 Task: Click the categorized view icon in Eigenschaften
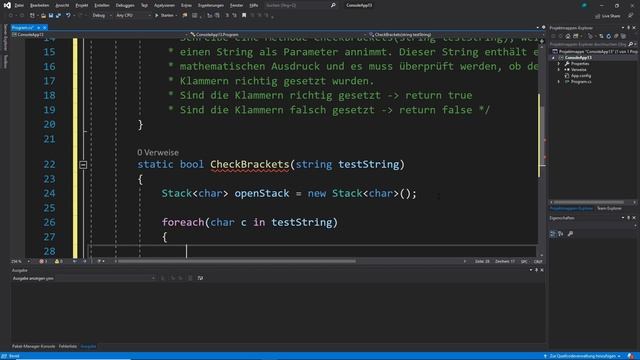(553, 233)
